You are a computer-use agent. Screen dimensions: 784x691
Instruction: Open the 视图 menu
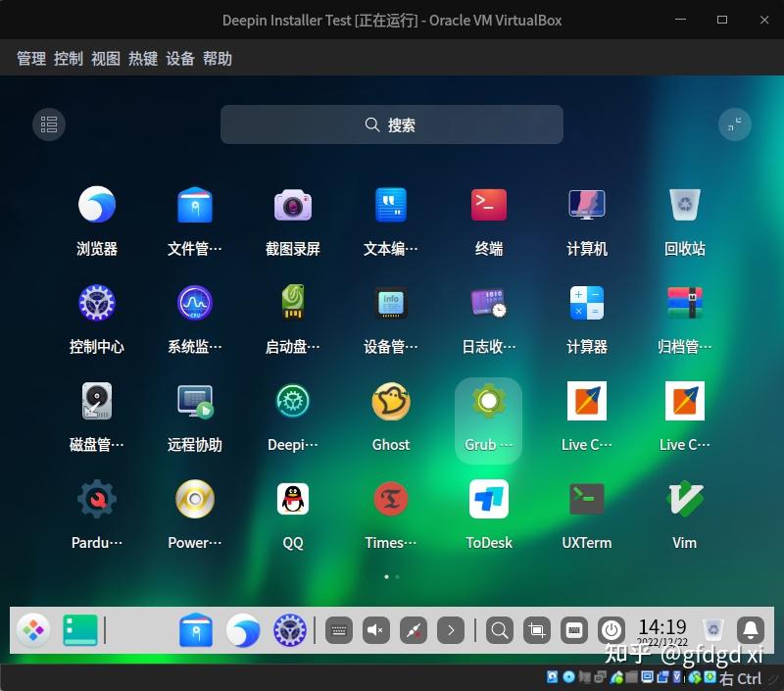tap(105, 59)
